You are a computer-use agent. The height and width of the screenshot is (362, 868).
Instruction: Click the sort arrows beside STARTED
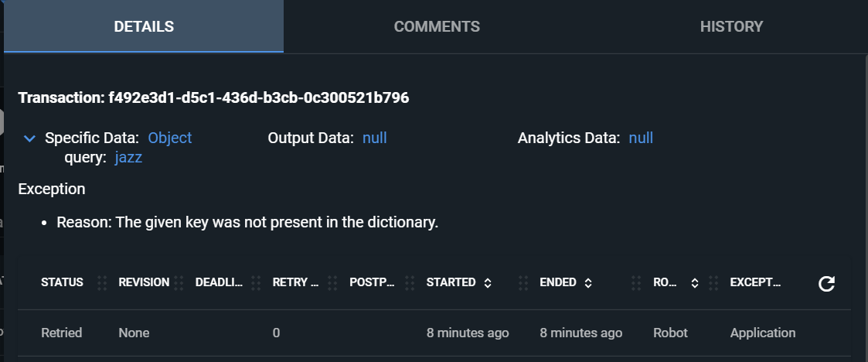[488, 283]
